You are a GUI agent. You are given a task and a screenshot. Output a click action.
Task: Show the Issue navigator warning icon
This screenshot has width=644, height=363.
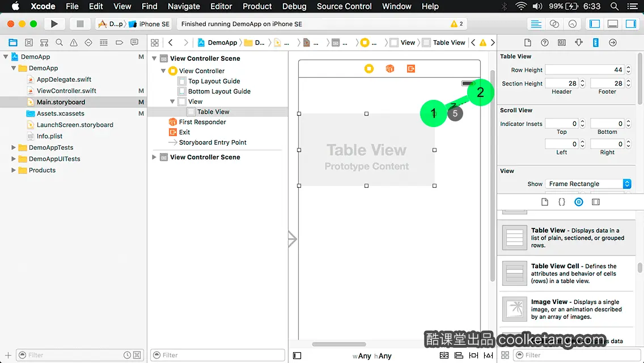(x=74, y=43)
